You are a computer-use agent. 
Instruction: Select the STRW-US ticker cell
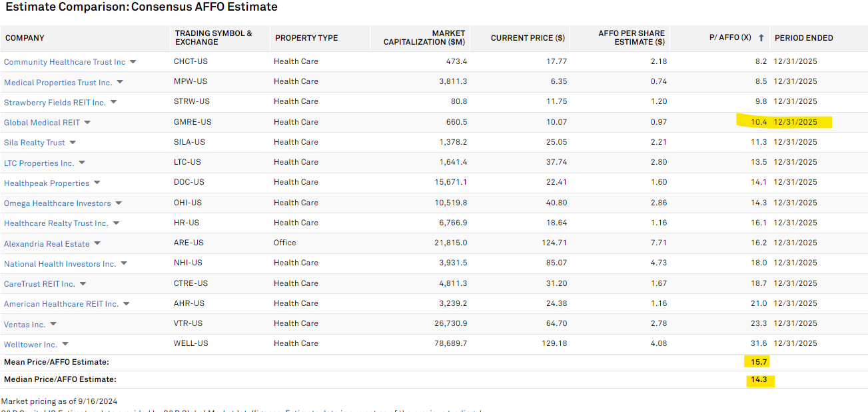pyautogui.click(x=192, y=101)
